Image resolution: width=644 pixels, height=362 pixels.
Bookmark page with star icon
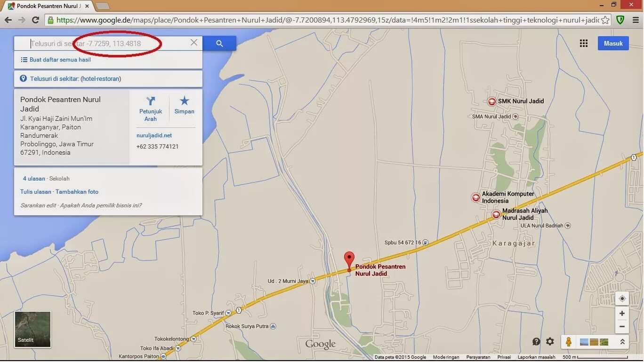tap(605, 20)
